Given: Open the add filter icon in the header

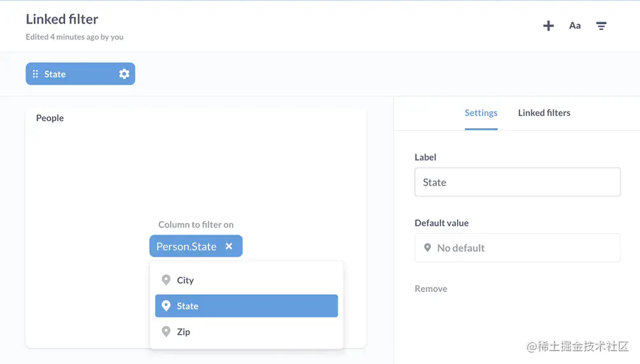Looking at the screenshot, I should 601,25.
